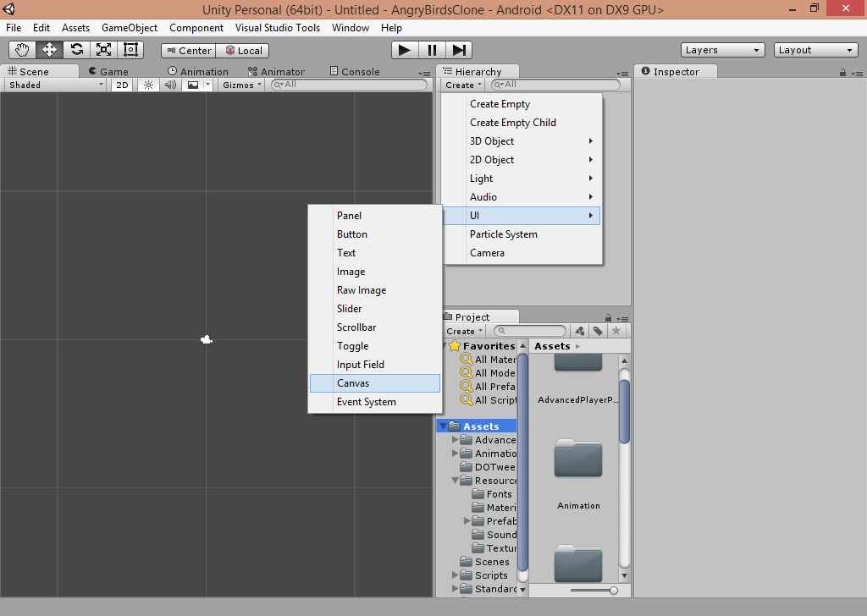
Task: Click the Project panel search field
Action: pyautogui.click(x=530, y=331)
